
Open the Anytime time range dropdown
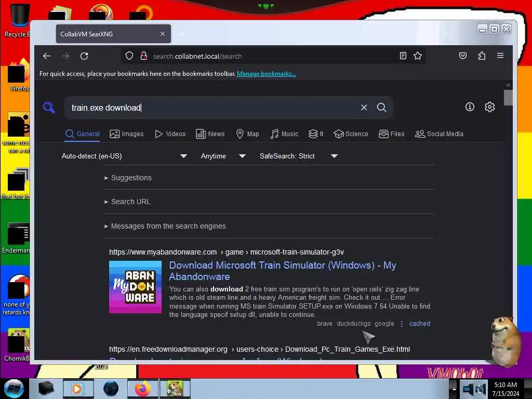[223, 156]
